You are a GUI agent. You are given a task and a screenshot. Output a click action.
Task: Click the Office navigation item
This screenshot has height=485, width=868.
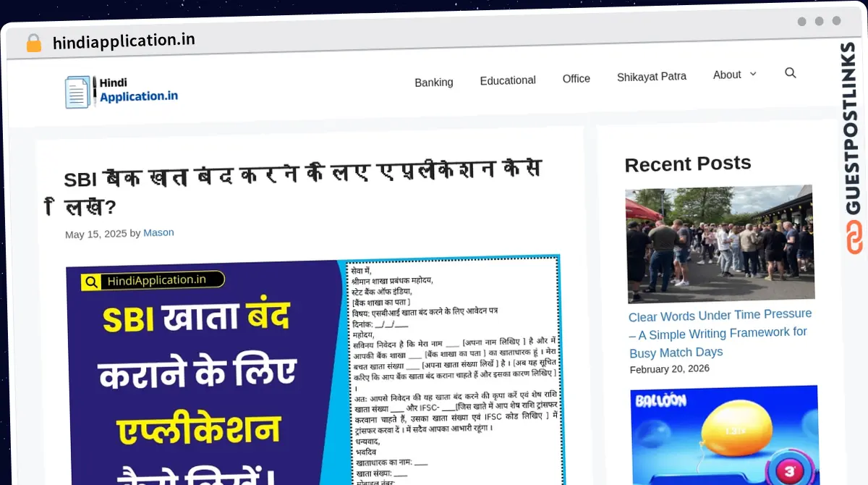576,78
